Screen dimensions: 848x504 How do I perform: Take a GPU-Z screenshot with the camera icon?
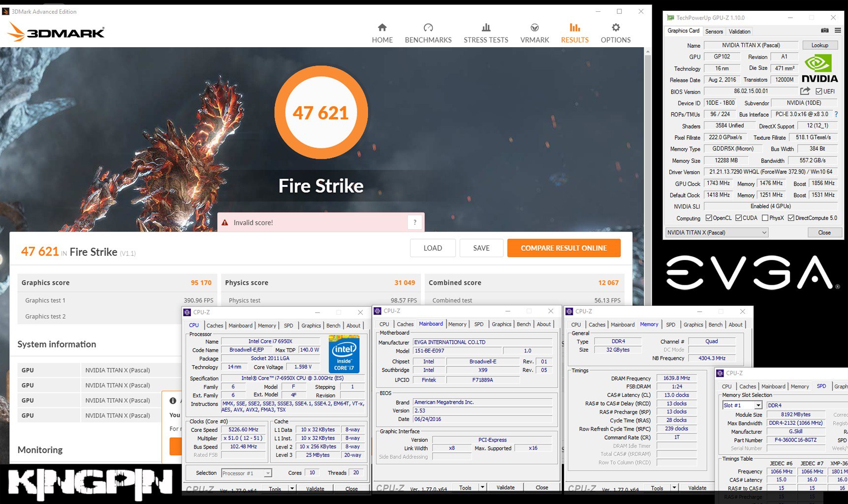coord(825,30)
